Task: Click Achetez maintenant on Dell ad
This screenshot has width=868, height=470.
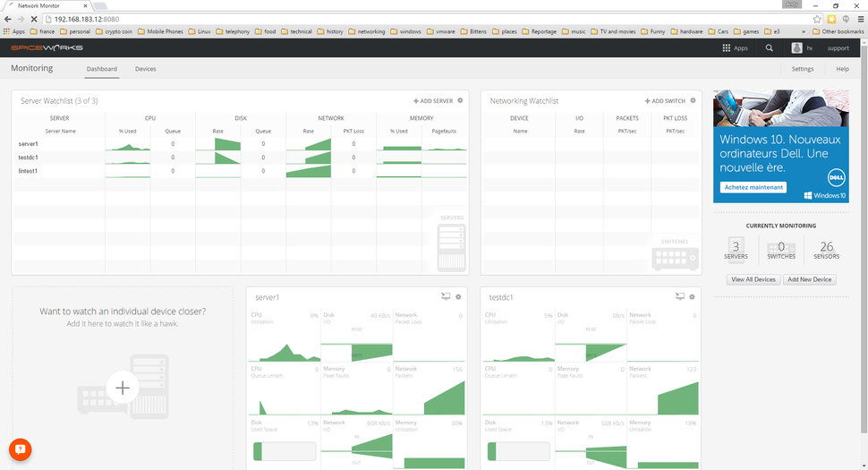Action: point(753,187)
